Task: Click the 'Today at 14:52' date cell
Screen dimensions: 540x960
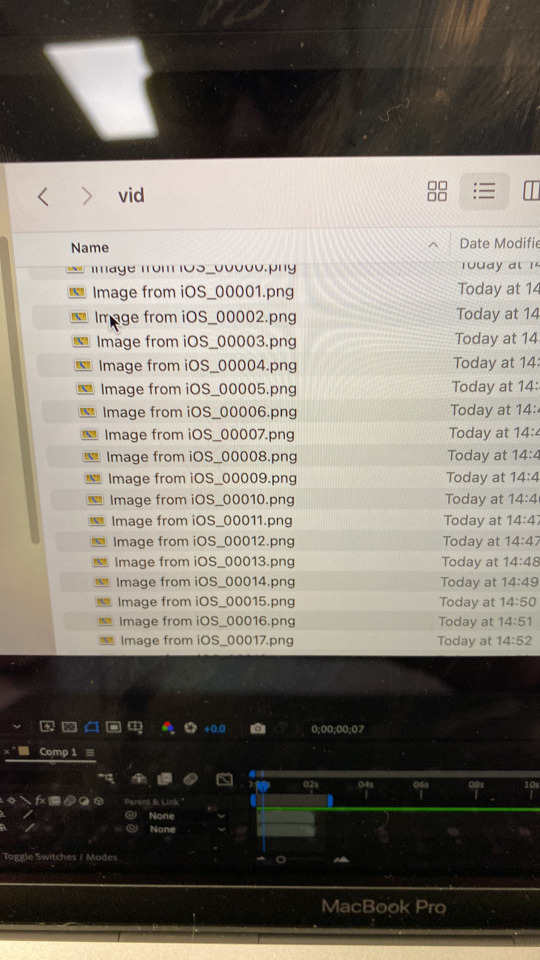Action: (x=484, y=641)
